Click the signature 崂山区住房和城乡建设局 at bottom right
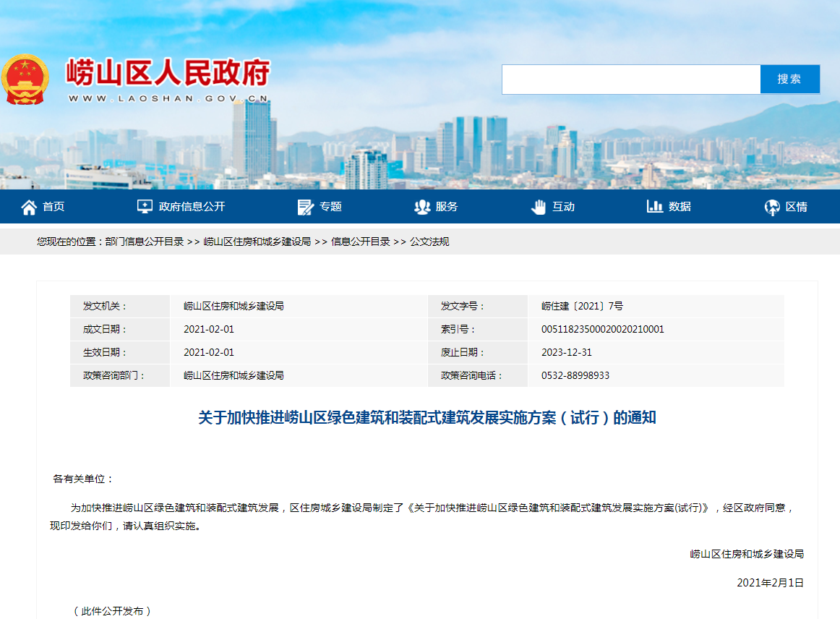The width and height of the screenshot is (840, 619). click(x=747, y=554)
